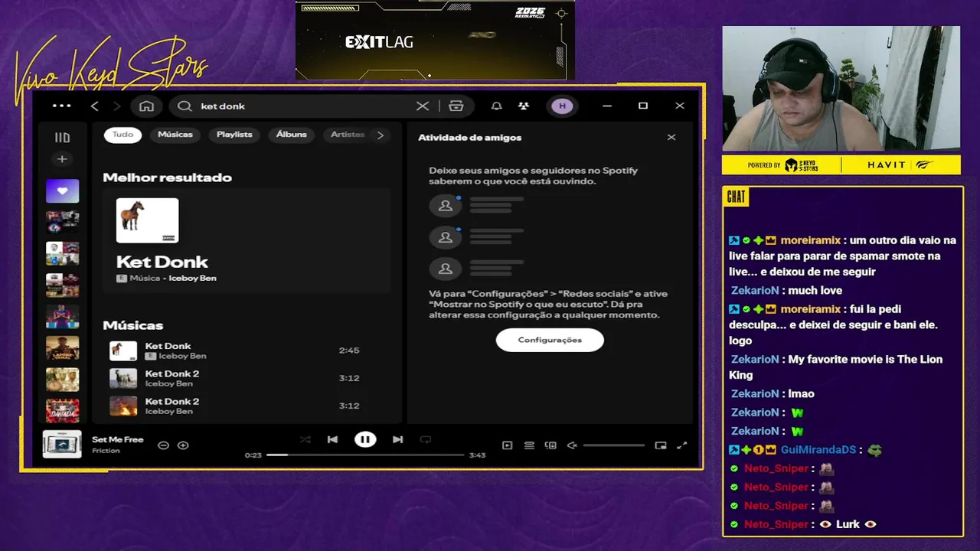Click the '3:43' total time label
Viewport: 980px width, 551px height.
click(x=477, y=455)
